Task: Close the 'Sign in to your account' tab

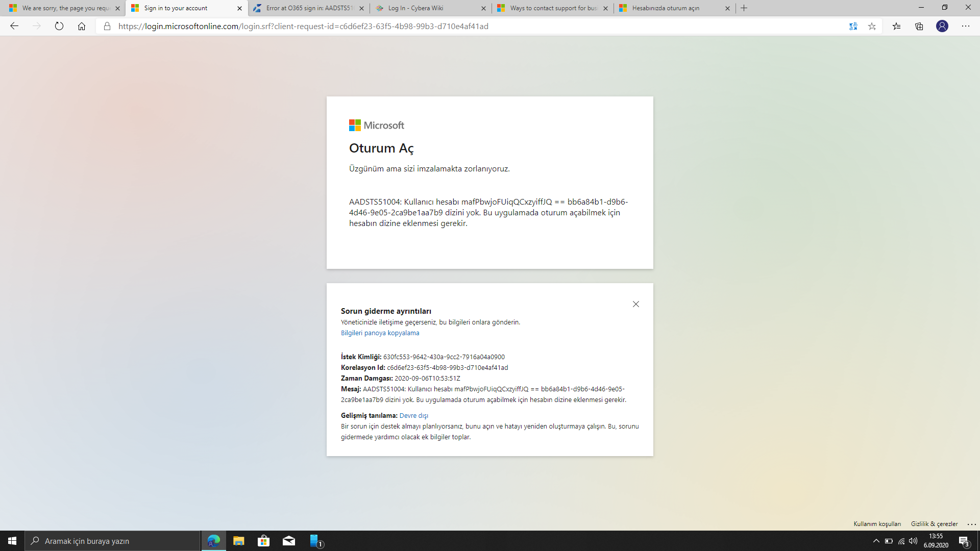Action: click(x=240, y=8)
